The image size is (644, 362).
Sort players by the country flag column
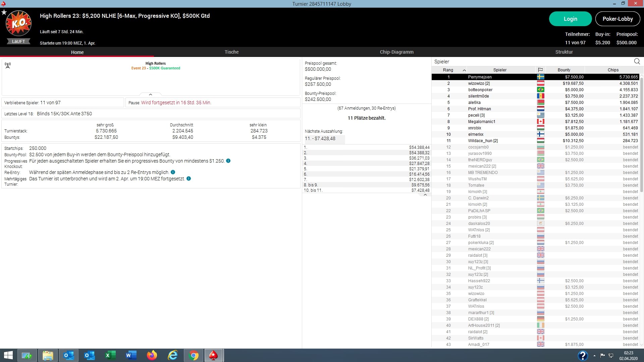540,70
